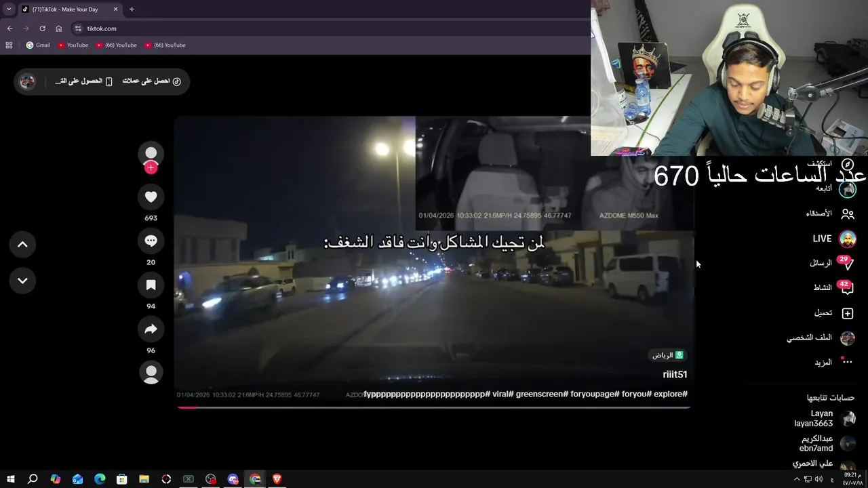
Task: Share the video with the arrow icon
Action: click(x=151, y=329)
